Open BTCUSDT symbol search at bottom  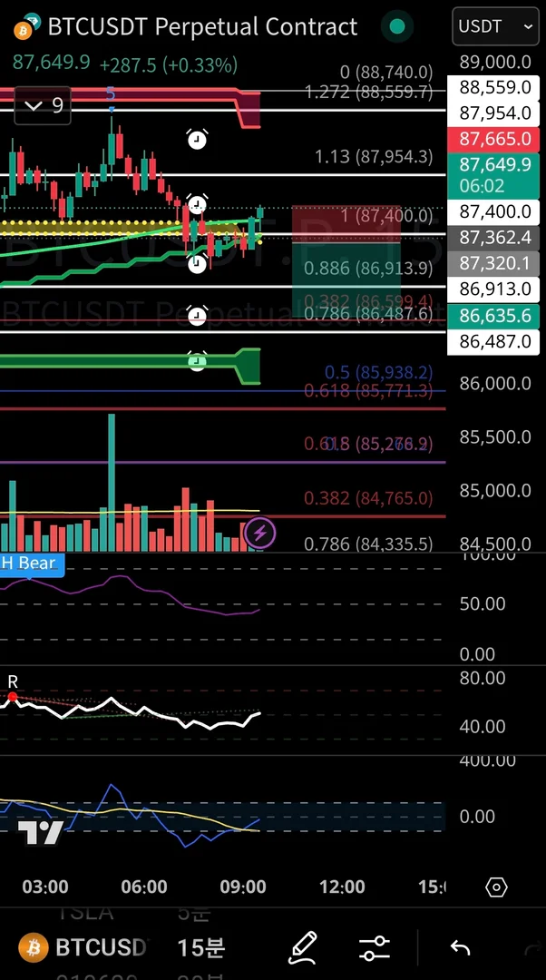click(84, 947)
